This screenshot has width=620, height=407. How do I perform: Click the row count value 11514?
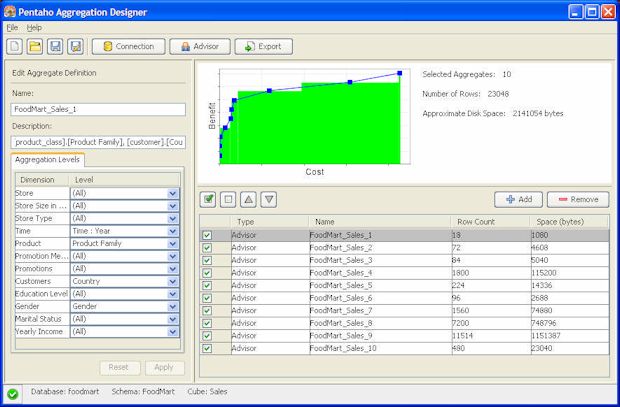tap(462, 336)
